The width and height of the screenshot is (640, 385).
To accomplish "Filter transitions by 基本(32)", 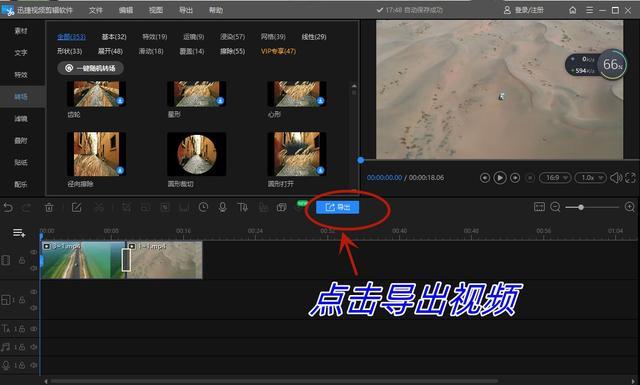I will 114,37.
